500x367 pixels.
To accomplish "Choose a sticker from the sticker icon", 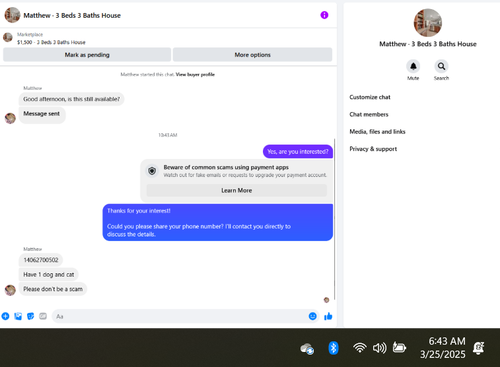I will click(30, 316).
